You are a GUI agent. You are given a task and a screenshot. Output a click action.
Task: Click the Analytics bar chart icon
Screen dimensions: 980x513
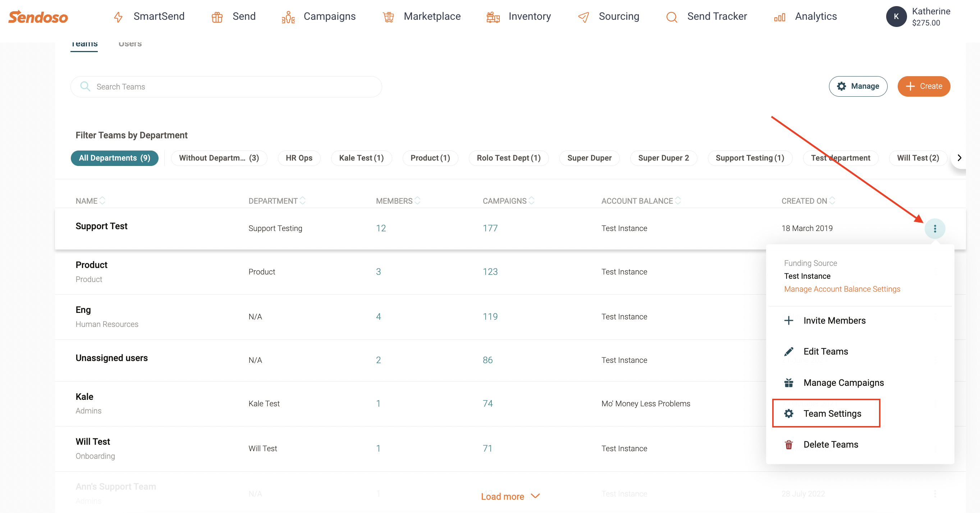(779, 18)
